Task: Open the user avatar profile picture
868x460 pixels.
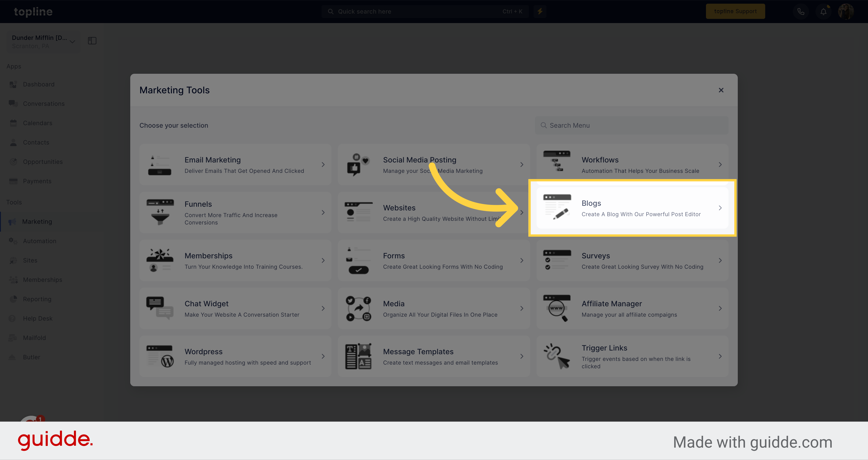Action: point(846,12)
